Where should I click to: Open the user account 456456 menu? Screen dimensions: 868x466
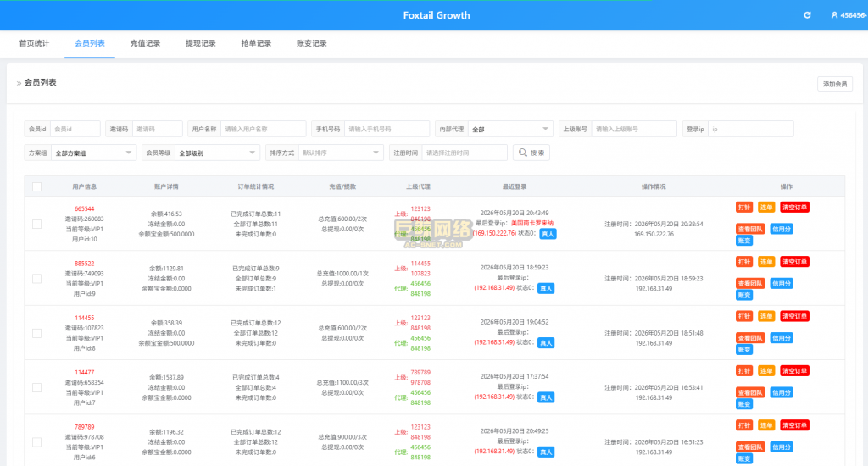click(x=849, y=15)
